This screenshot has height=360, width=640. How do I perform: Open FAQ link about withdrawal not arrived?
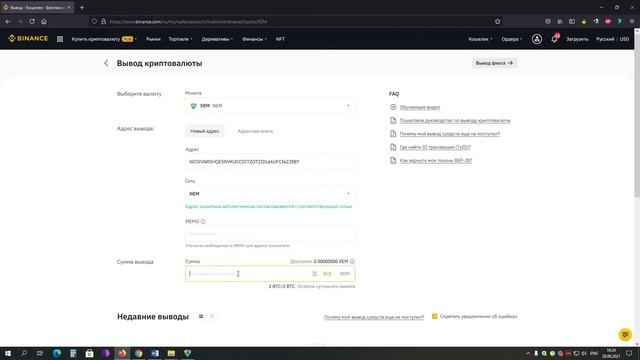pyautogui.click(x=449, y=133)
